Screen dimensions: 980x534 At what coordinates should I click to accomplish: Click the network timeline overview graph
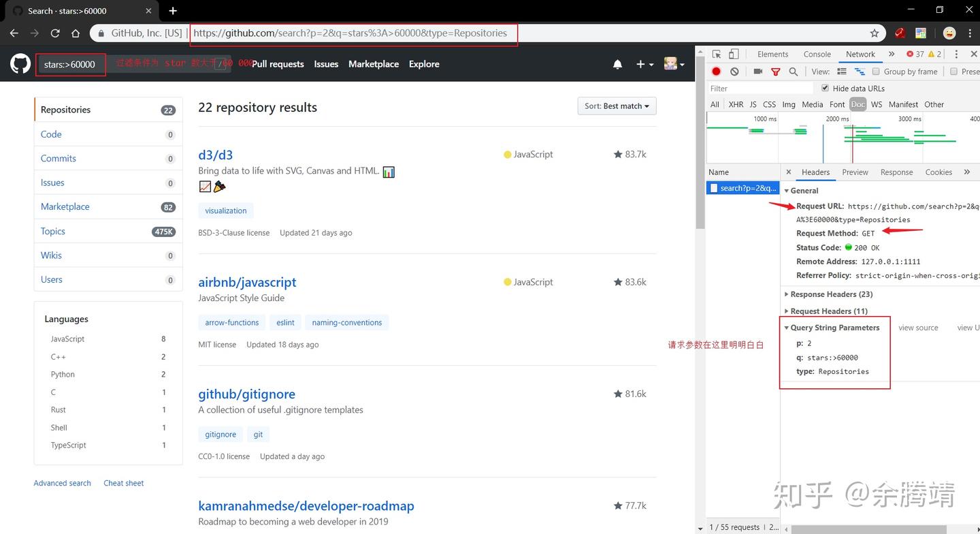pyautogui.click(x=843, y=137)
